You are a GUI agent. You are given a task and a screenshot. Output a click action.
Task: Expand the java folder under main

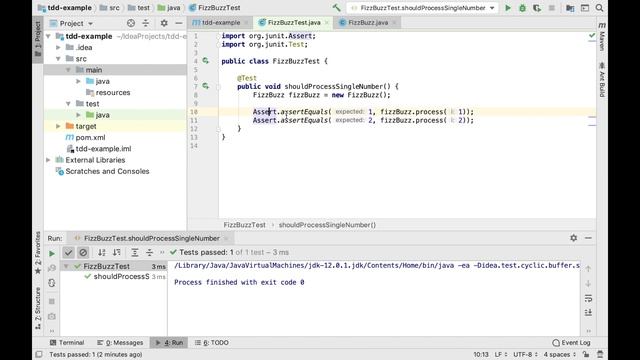[x=78, y=81]
